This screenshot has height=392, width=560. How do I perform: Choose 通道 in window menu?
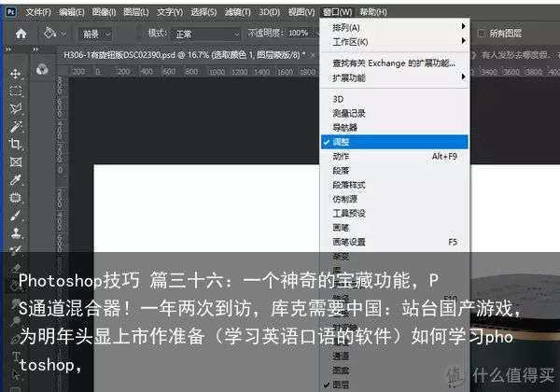click(x=394, y=356)
